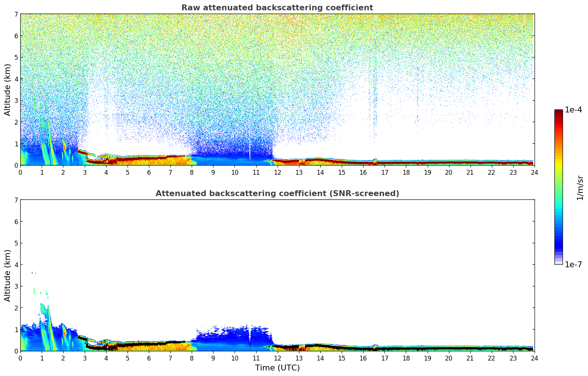The image size is (588, 376).
Task: Click time tick '12' under the bottom plot
Action: click(x=277, y=358)
